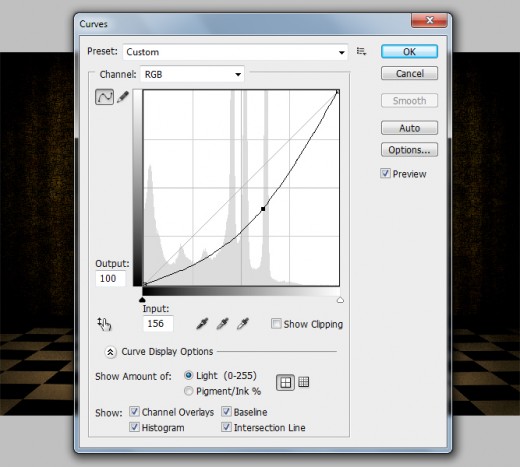Image resolution: width=520 pixels, height=467 pixels.
Task: Click the Output value field
Action: pos(111,278)
